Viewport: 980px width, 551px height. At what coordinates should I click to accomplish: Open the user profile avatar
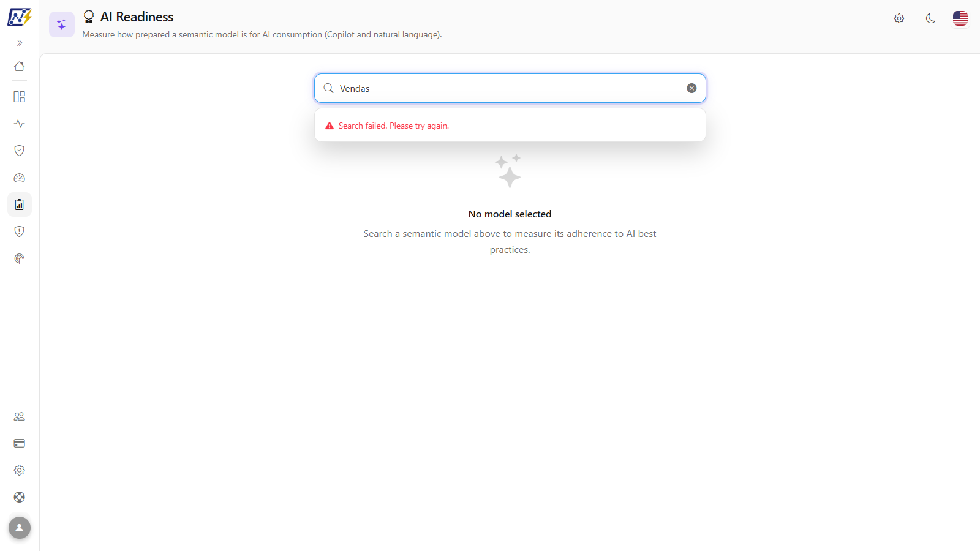point(20,528)
